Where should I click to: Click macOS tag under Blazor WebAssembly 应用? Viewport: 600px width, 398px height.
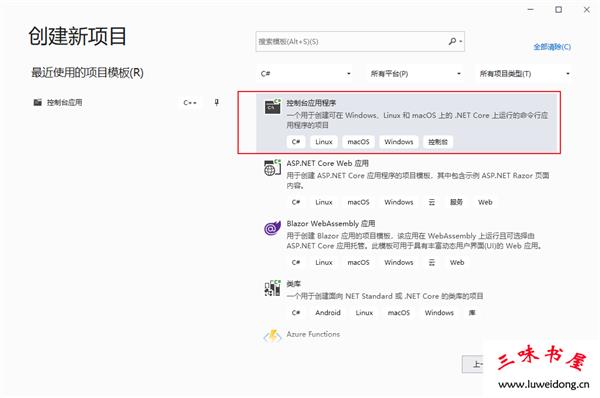coord(358,263)
